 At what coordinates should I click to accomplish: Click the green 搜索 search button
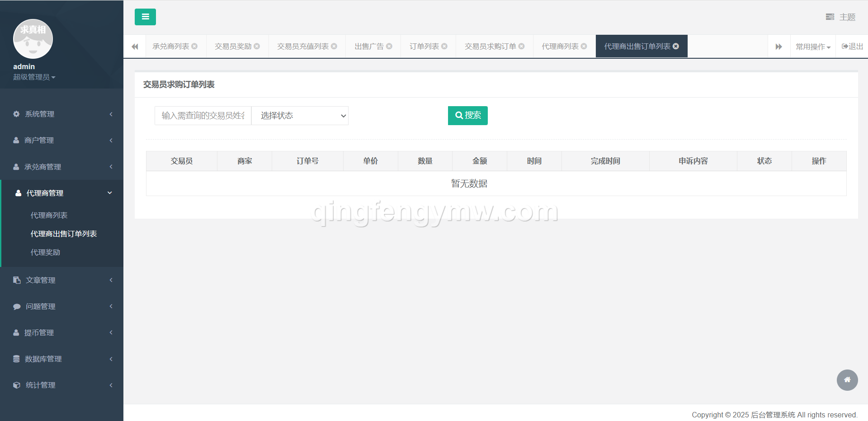click(468, 115)
